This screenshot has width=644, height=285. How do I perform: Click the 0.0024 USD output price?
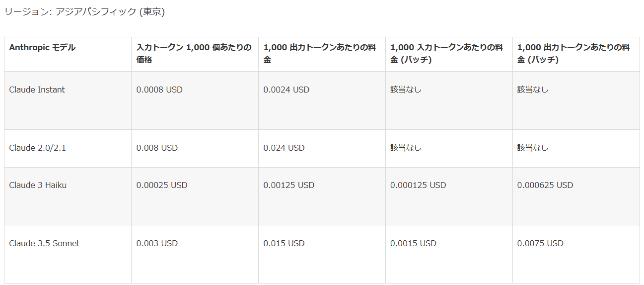click(286, 90)
